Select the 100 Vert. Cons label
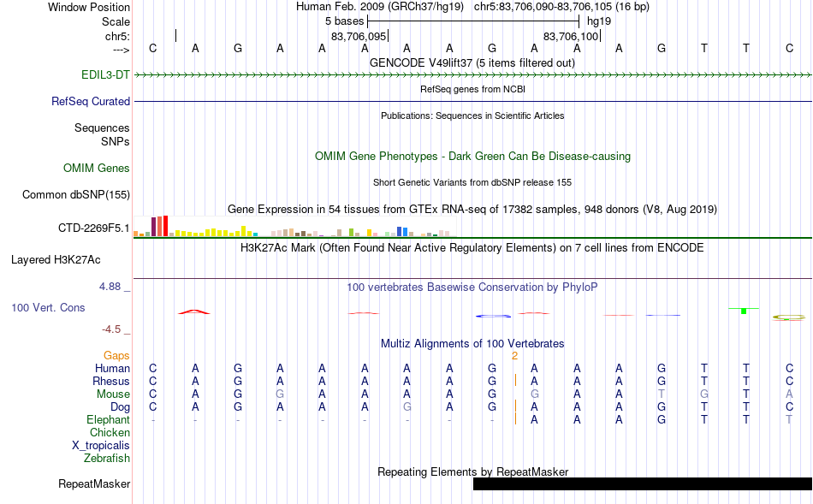 click(x=48, y=307)
